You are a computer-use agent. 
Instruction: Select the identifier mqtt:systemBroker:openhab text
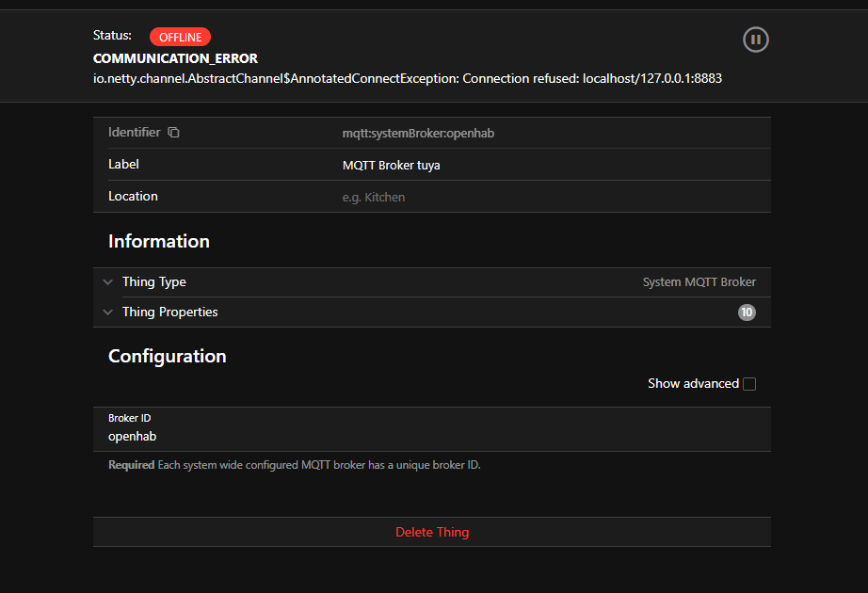(x=418, y=134)
